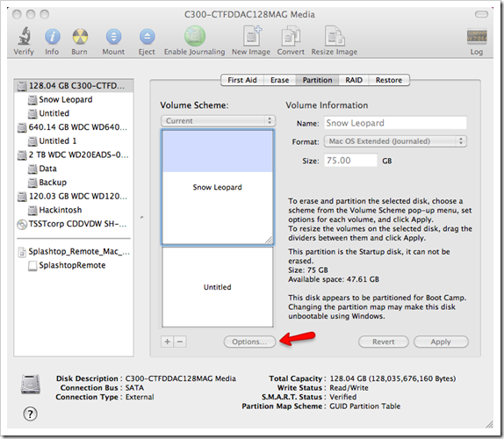
Task: Remove partition with minus button
Action: coord(180,342)
